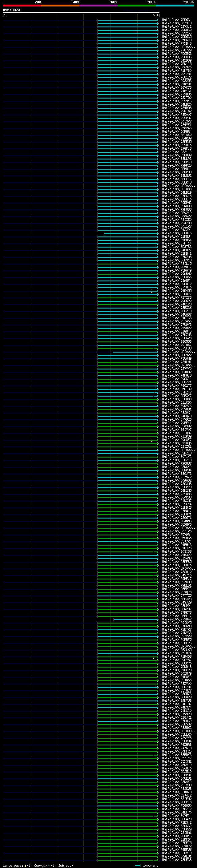
Task: Select the UniRef100_Q5D6C3 label
Action: (177, 40)
